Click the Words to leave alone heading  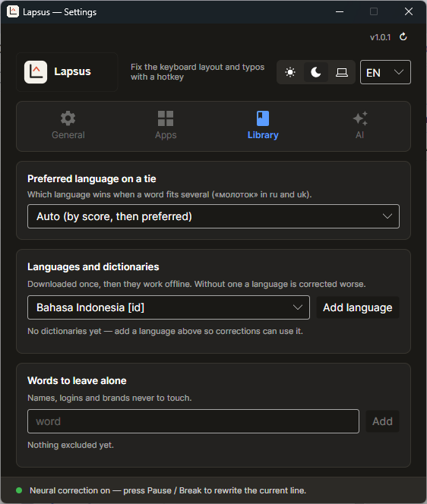click(77, 380)
